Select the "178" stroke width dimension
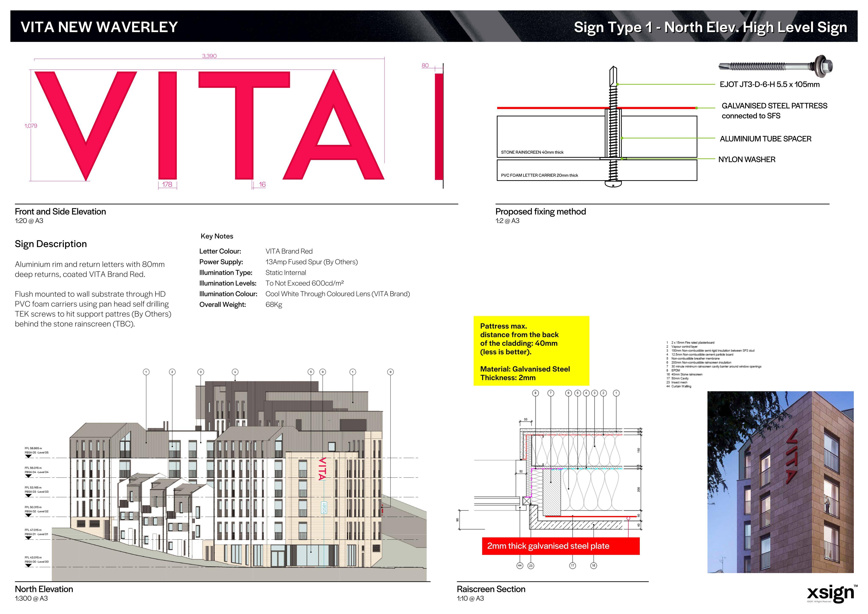The width and height of the screenshot is (868, 614). (x=167, y=185)
